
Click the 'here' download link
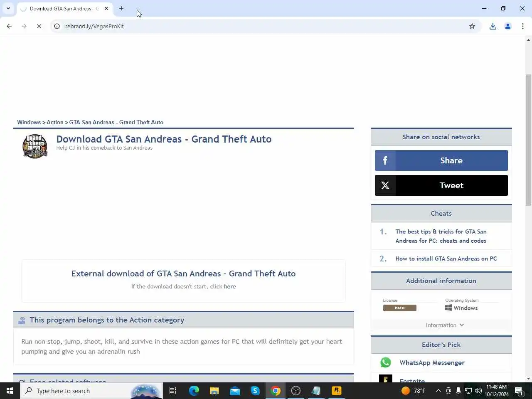point(230,286)
